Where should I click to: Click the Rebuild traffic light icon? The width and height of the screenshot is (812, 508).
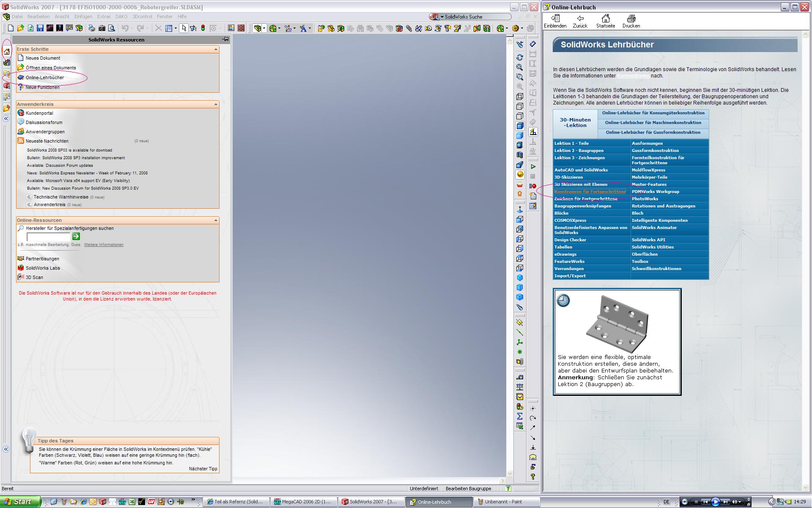(x=203, y=28)
